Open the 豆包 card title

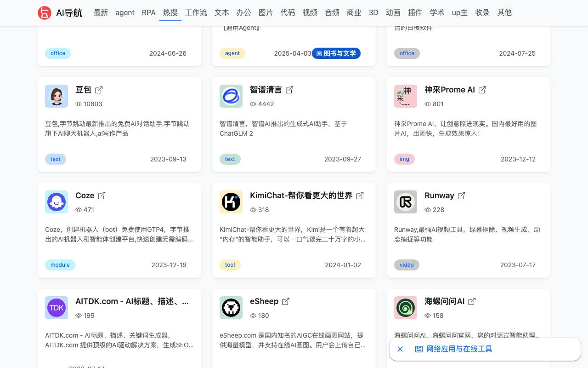(x=83, y=90)
